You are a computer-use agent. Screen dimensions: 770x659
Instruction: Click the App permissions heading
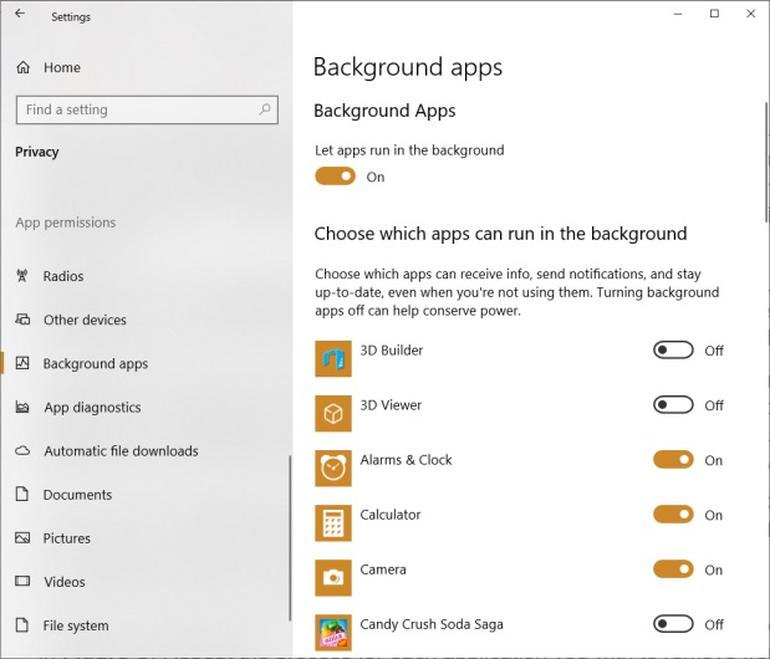(66, 222)
